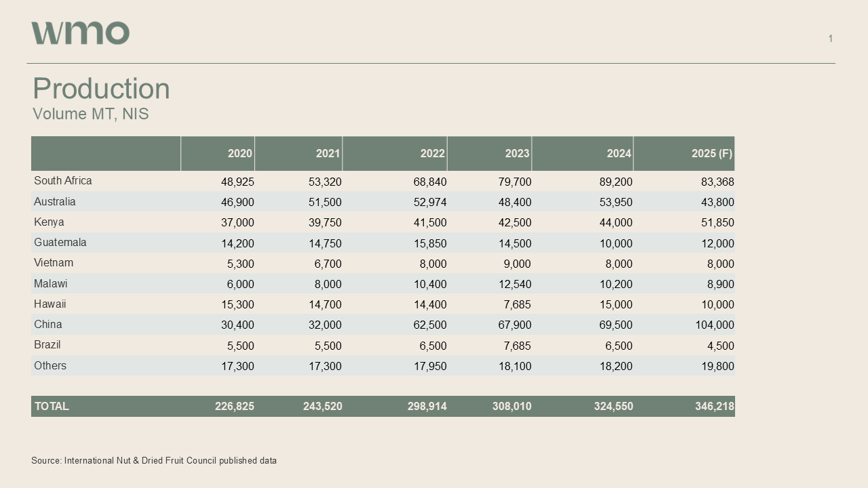Select the 2025 (F) column header
The image size is (868, 488).
click(711, 154)
